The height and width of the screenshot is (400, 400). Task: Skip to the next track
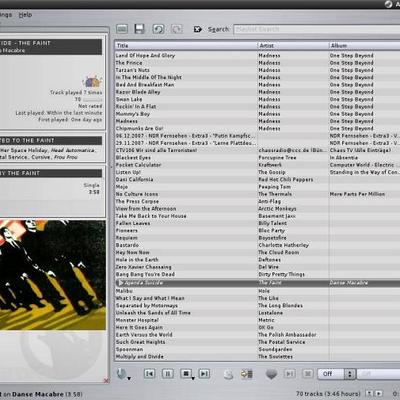pyautogui.click(x=204, y=374)
